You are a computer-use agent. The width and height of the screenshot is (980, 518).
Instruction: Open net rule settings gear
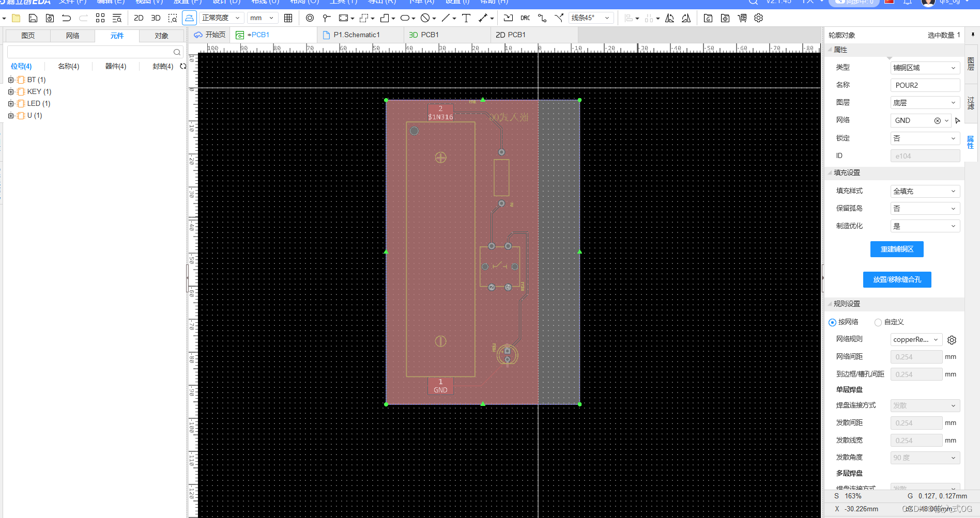(x=952, y=340)
